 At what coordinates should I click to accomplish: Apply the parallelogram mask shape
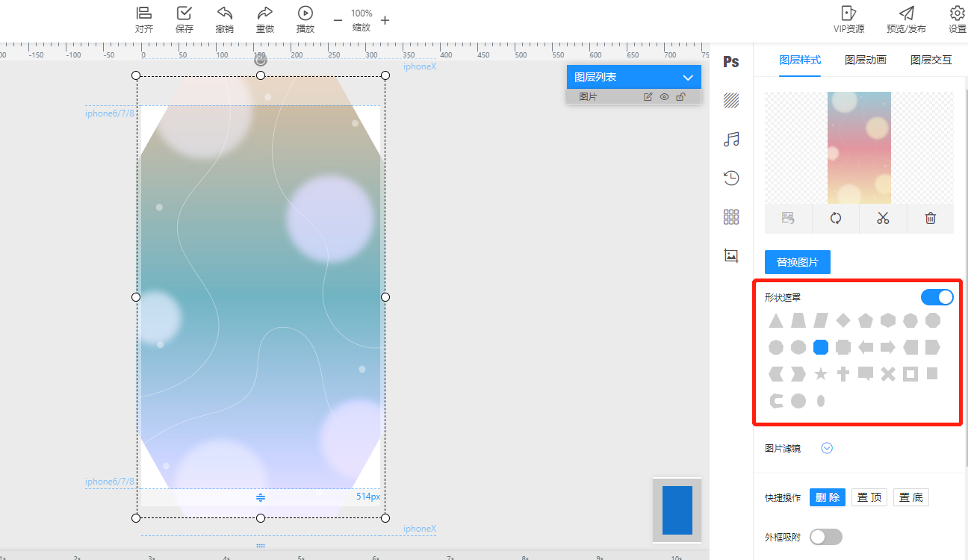821,320
